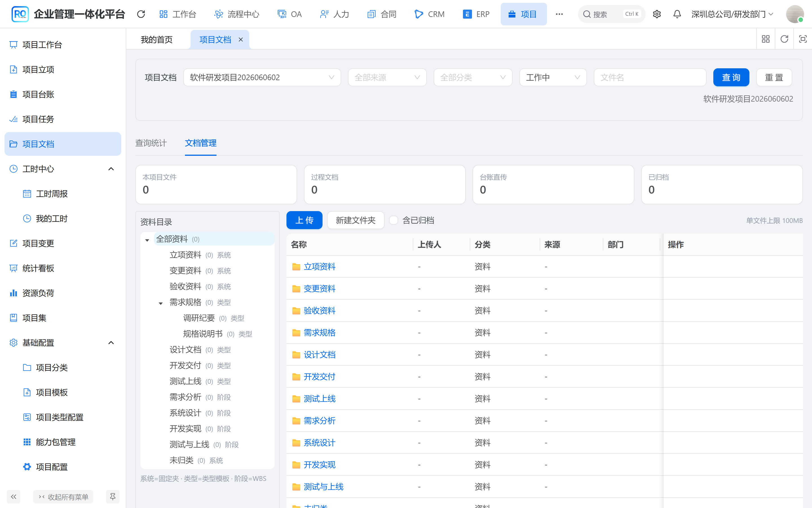Open the 测试与上线 folder link in table
Image resolution: width=812 pixels, height=508 pixels.
323,487
